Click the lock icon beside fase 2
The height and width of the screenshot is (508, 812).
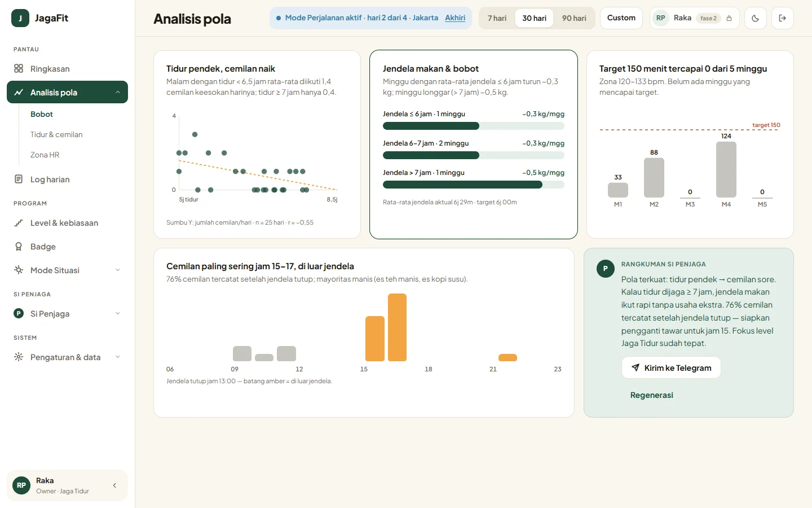click(729, 18)
